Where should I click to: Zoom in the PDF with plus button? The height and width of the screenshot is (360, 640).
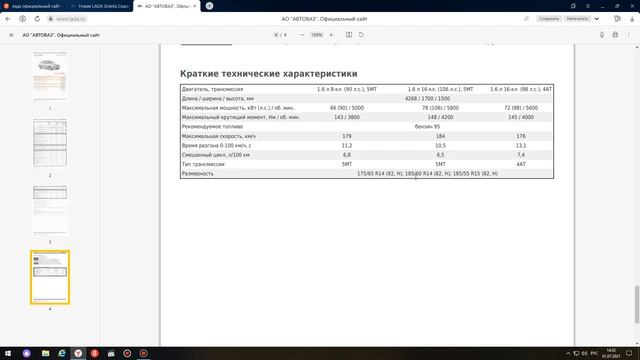331,35
